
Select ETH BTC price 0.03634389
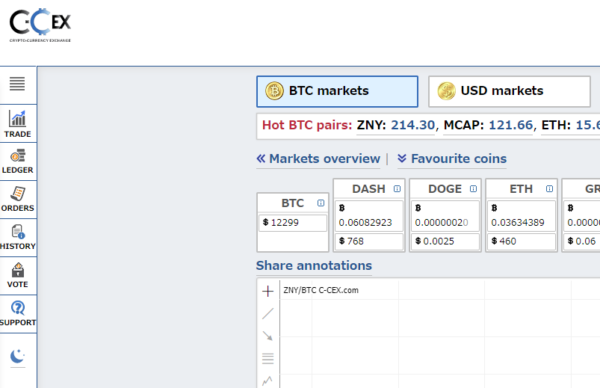(x=521, y=216)
